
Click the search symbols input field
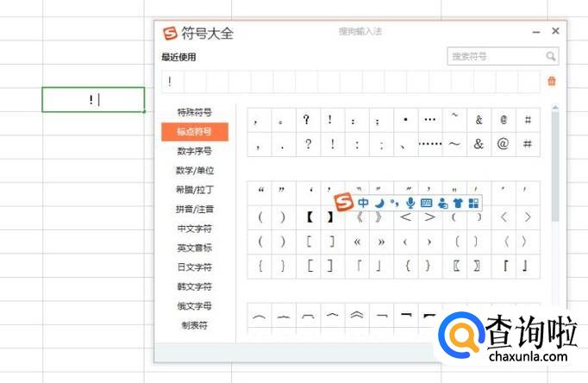point(496,56)
